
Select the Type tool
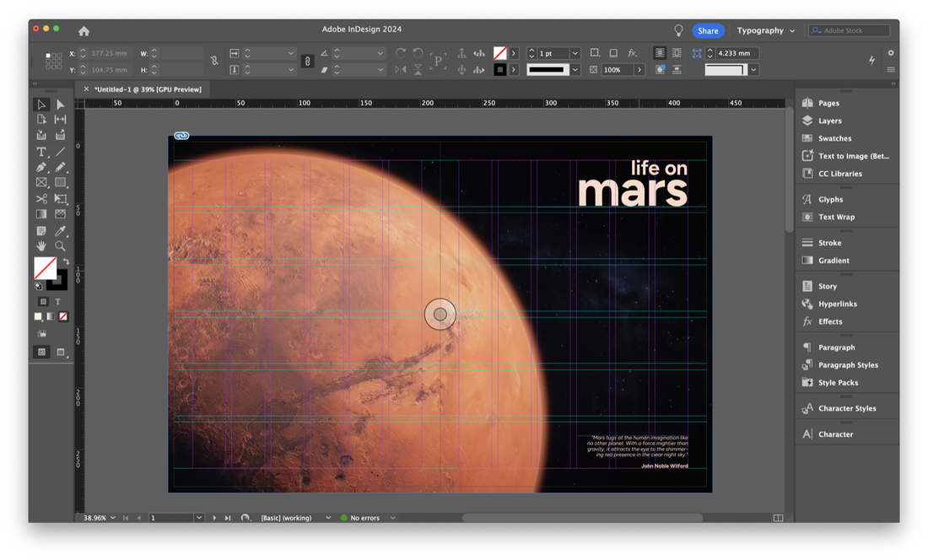click(40, 152)
